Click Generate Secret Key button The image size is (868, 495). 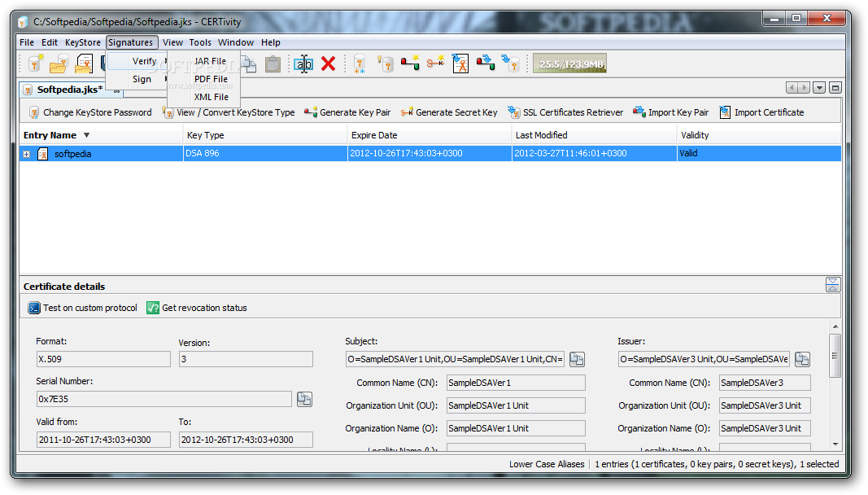(x=449, y=112)
